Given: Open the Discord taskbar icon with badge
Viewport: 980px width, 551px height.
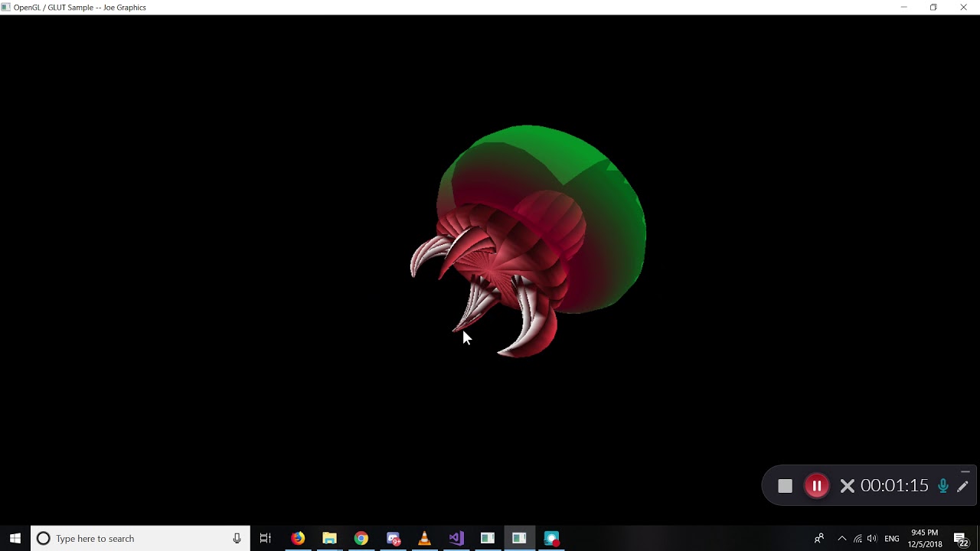Looking at the screenshot, I should point(393,538).
